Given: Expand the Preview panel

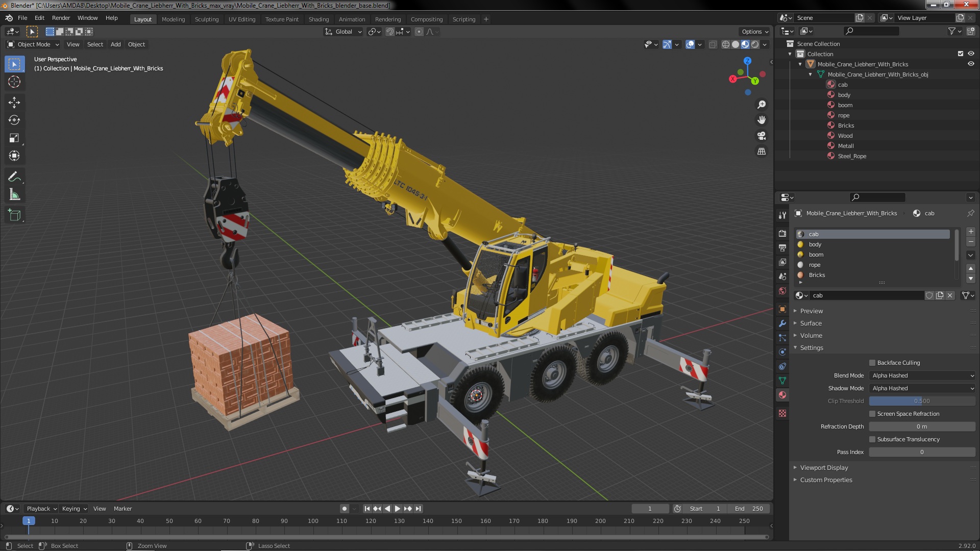Looking at the screenshot, I should pos(811,311).
